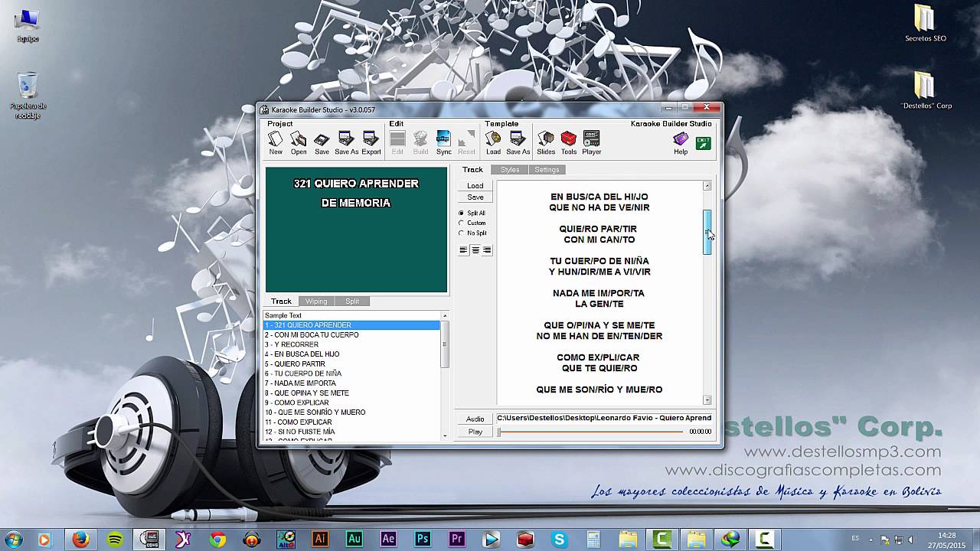Open Adobe After Effects from the taskbar
Image resolution: width=980 pixels, height=551 pixels.
(388, 540)
